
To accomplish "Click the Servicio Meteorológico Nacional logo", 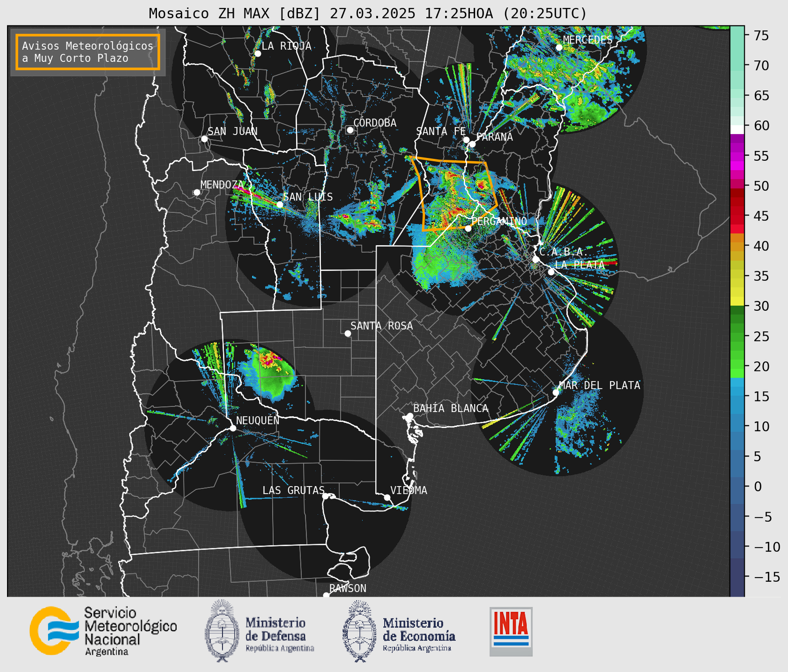I will [x=103, y=631].
